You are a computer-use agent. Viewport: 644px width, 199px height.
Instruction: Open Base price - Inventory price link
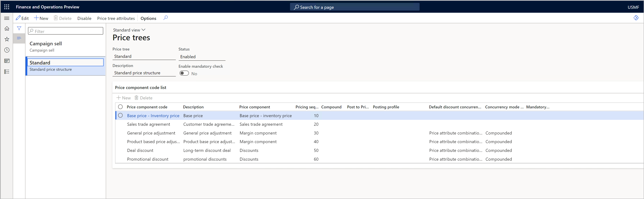point(153,116)
